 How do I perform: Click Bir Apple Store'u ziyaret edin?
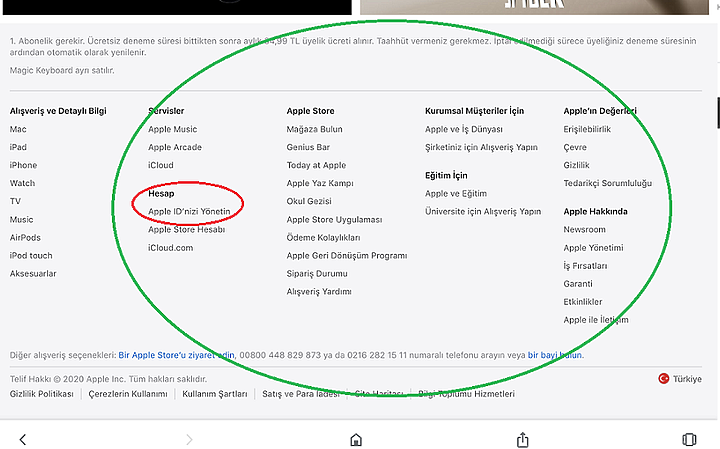coord(176,355)
